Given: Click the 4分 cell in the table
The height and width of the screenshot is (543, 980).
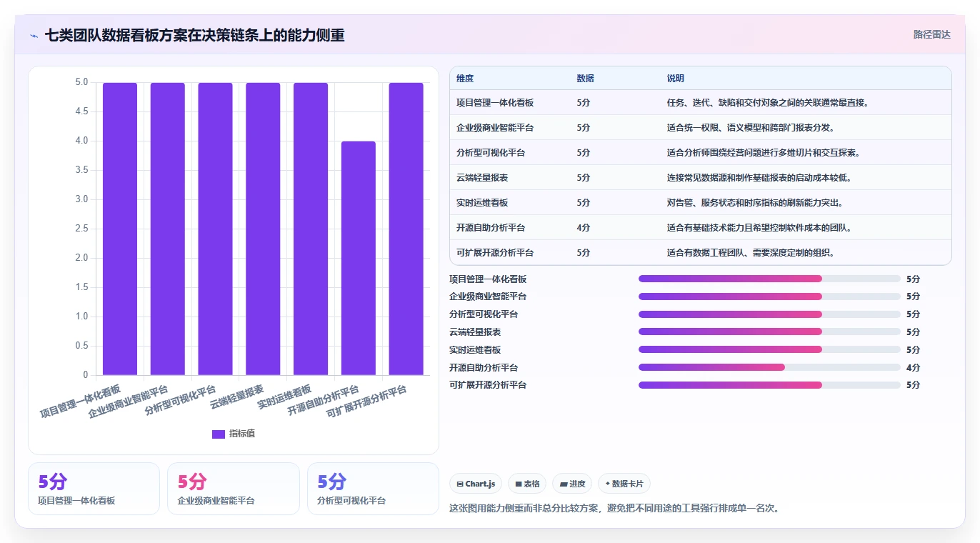Looking at the screenshot, I should coord(584,228).
